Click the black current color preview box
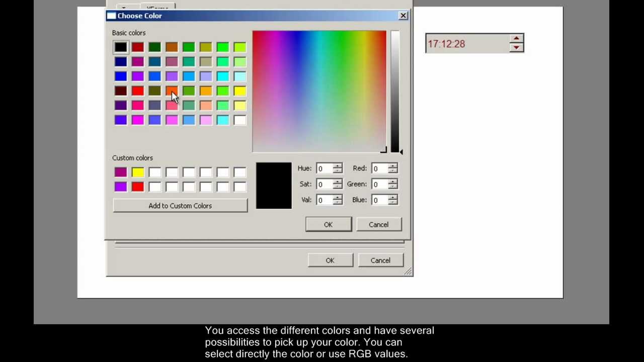644x362 pixels. click(x=274, y=186)
